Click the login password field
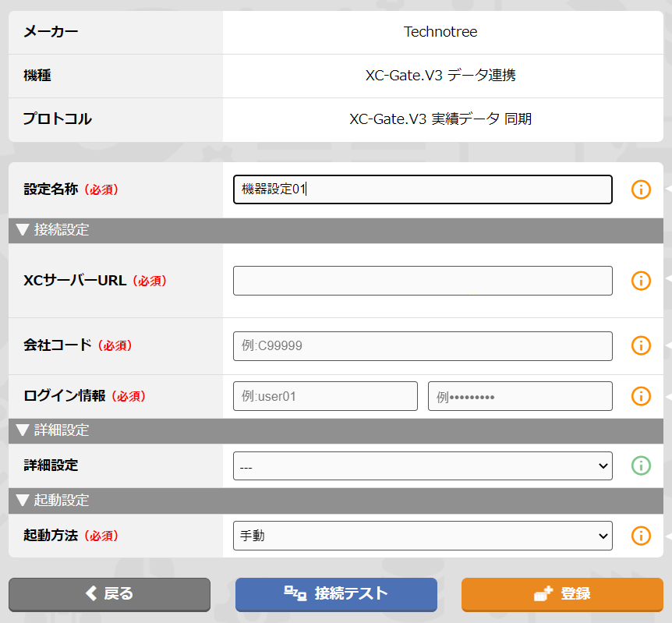The width and height of the screenshot is (672, 623). pos(520,396)
